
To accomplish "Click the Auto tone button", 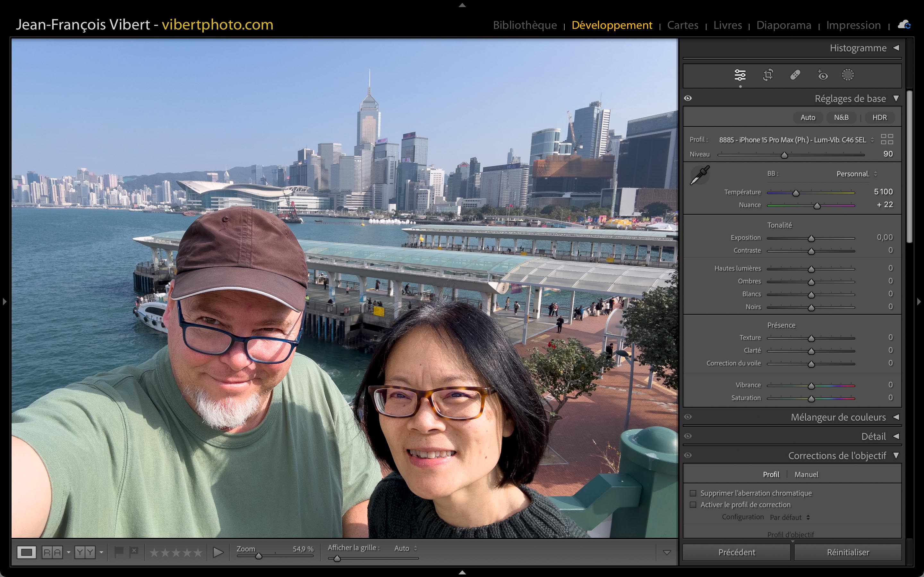I will click(808, 118).
